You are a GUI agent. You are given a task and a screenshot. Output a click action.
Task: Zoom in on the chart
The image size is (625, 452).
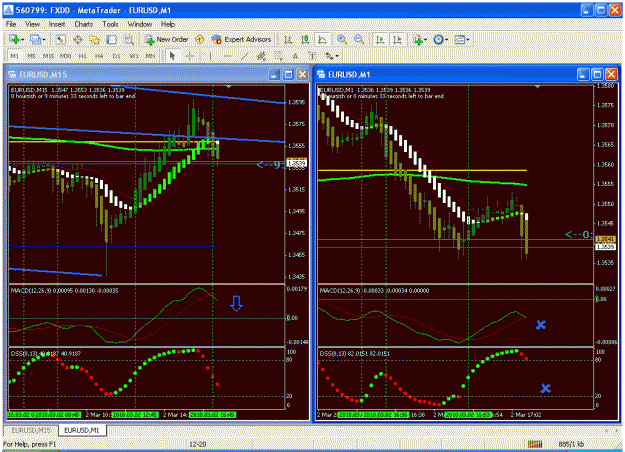click(x=342, y=39)
